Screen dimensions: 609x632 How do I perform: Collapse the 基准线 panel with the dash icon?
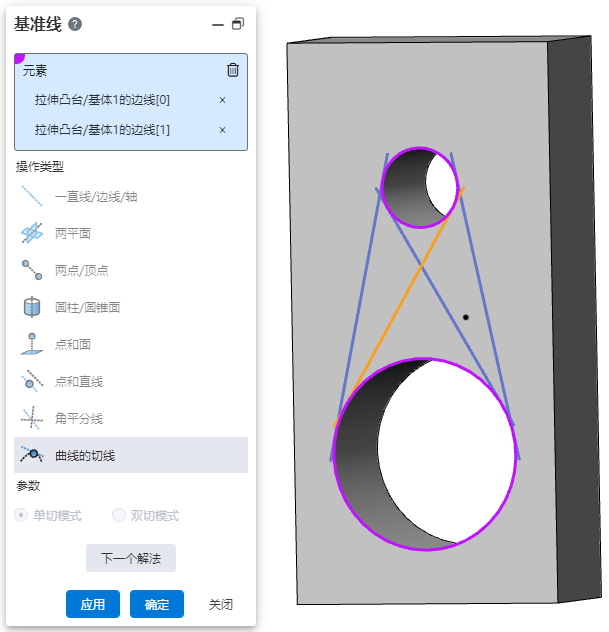click(218, 25)
